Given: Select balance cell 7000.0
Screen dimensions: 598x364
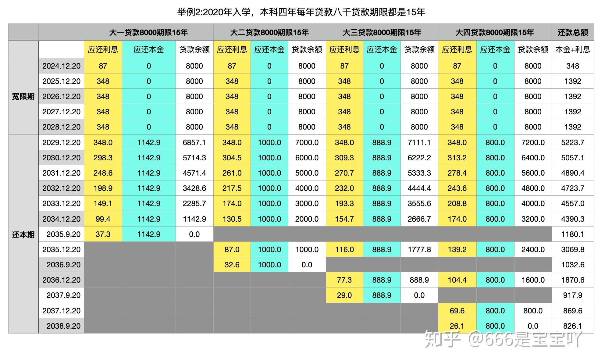Looking at the screenshot, I should pyautogui.click(x=307, y=142).
